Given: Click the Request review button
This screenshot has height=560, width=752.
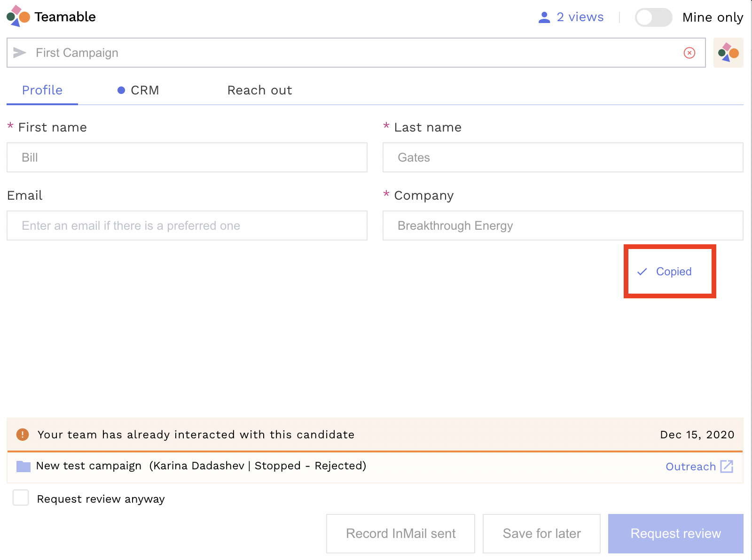Looking at the screenshot, I should point(675,533).
